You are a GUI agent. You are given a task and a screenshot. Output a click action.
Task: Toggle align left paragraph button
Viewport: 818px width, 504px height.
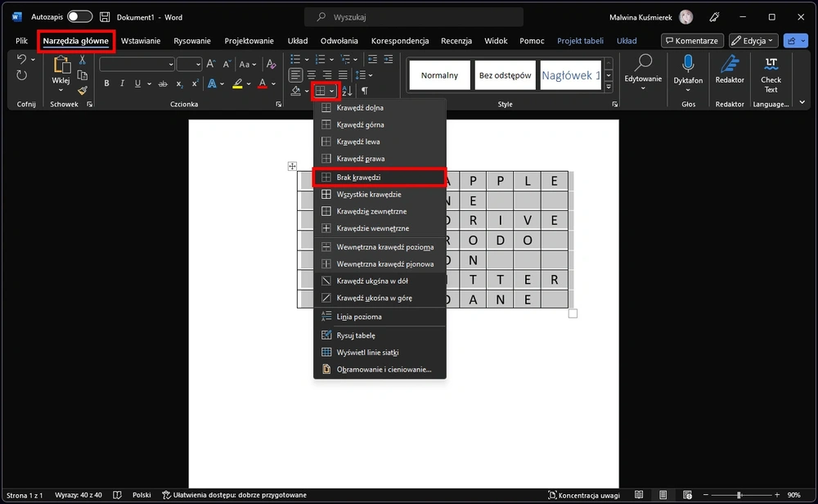tap(295, 75)
